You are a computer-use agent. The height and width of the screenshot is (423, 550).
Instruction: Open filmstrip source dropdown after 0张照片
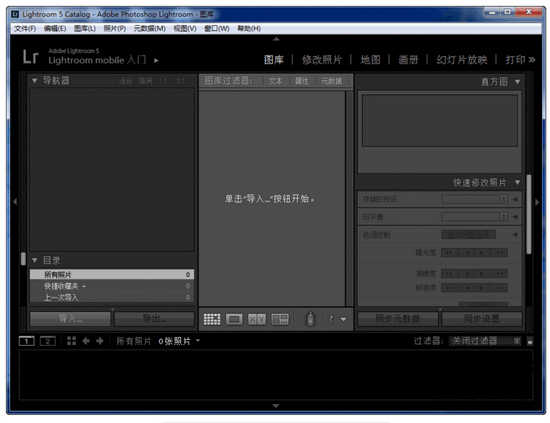(198, 340)
